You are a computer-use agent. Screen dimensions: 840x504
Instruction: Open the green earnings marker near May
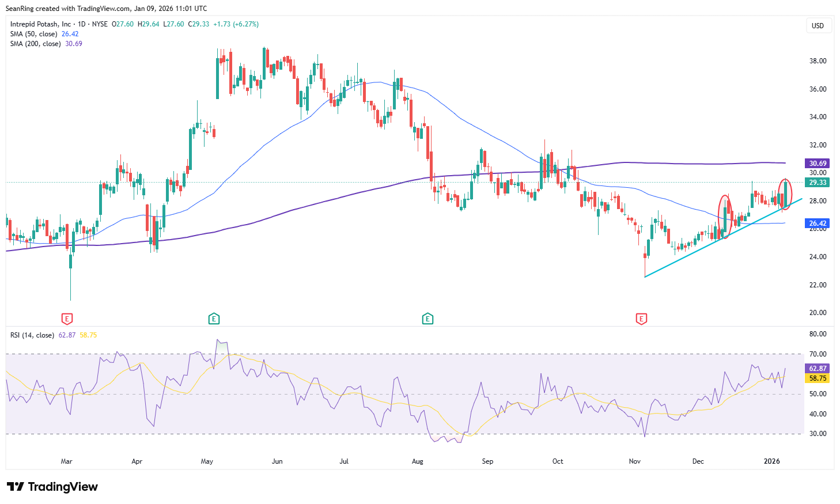(214, 319)
